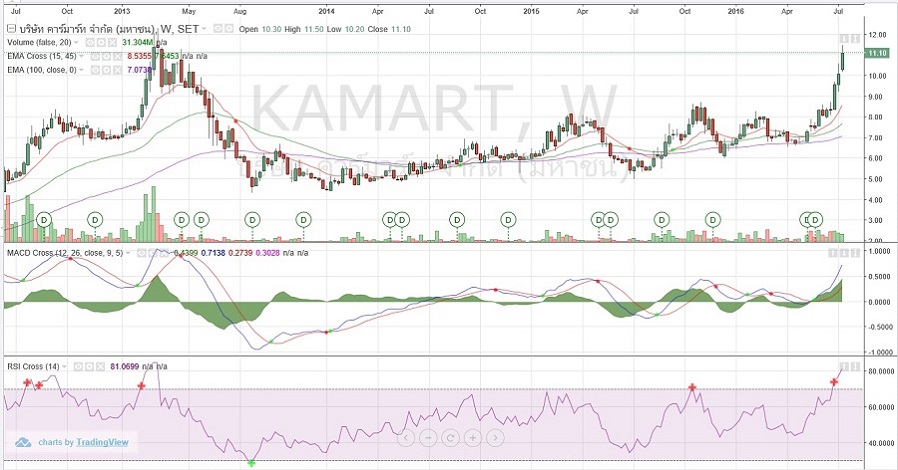Expand the MACD Cross indicator dropdown arrow
Image resolution: width=898 pixels, height=470 pixels.
(128, 253)
